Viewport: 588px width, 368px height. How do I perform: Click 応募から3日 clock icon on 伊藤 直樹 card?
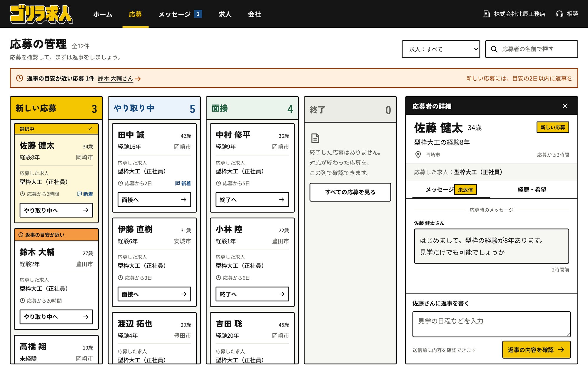(120, 278)
